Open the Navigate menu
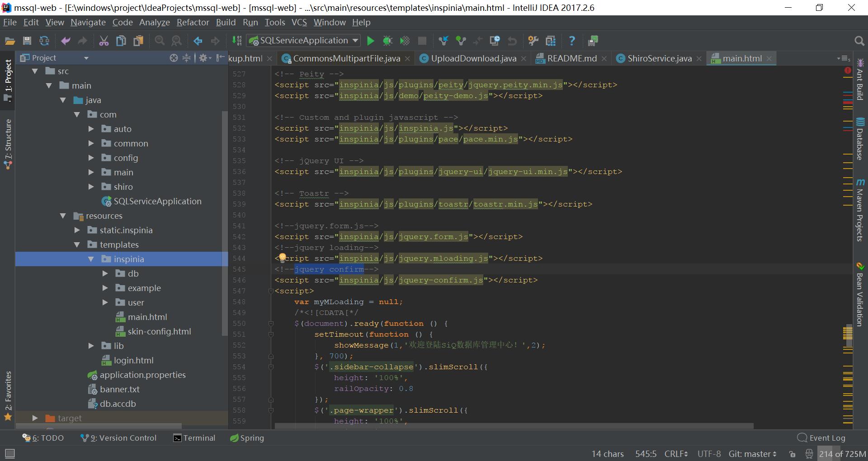The width and height of the screenshot is (868, 461). pos(88,22)
